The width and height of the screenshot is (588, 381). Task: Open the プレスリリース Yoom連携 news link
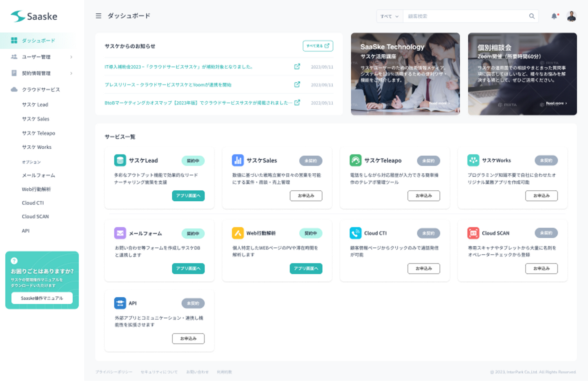168,85
